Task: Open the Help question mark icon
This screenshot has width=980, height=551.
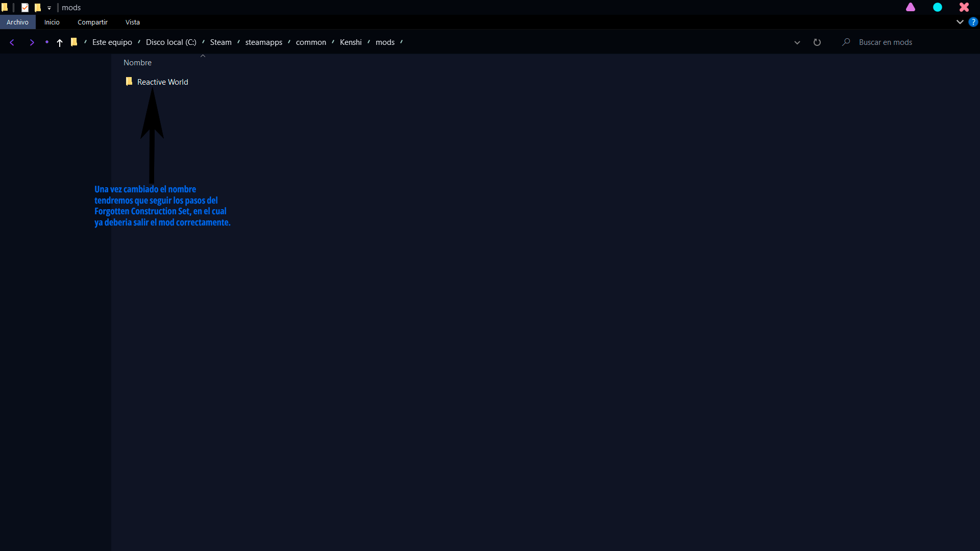Action: coord(973,22)
